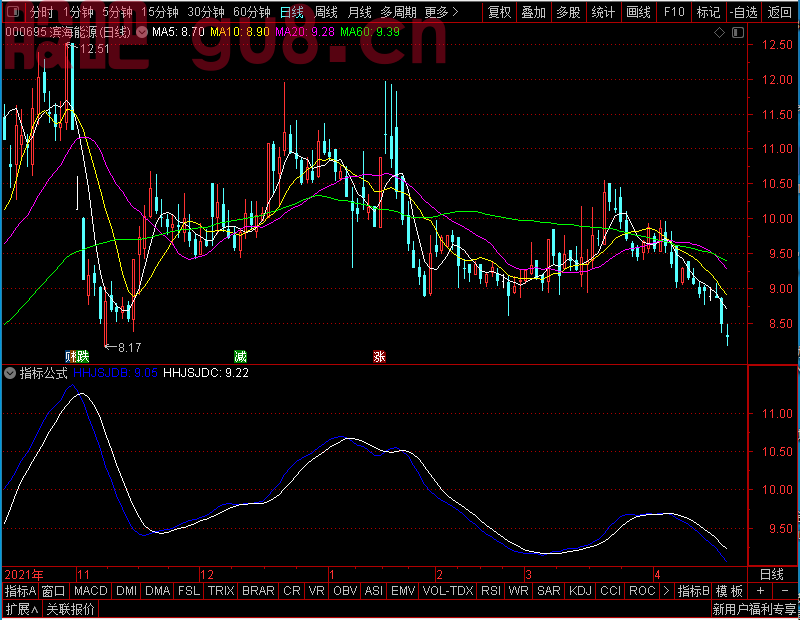Switch indicator to FSL
Viewport: 800px width, 620px height.
tap(189, 591)
